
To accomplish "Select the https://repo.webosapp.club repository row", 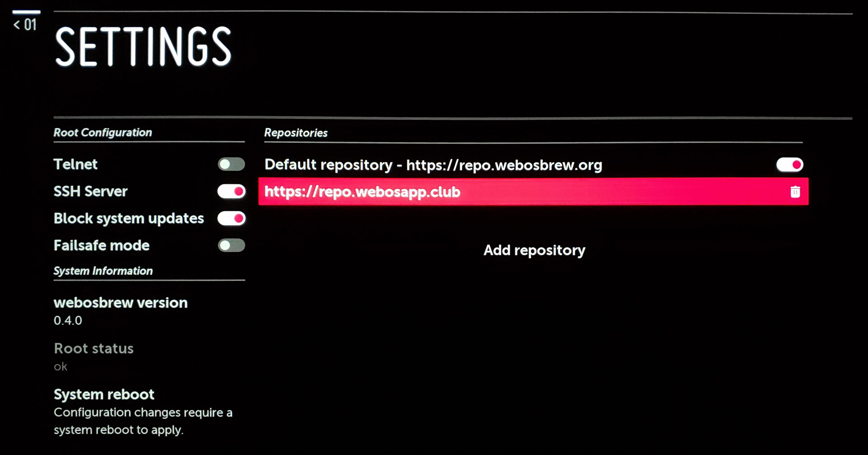I will click(x=533, y=191).
